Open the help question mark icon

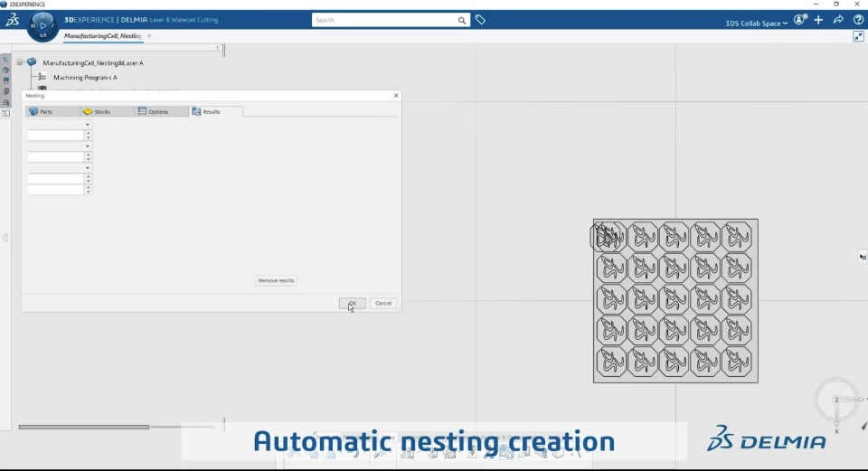(x=858, y=20)
